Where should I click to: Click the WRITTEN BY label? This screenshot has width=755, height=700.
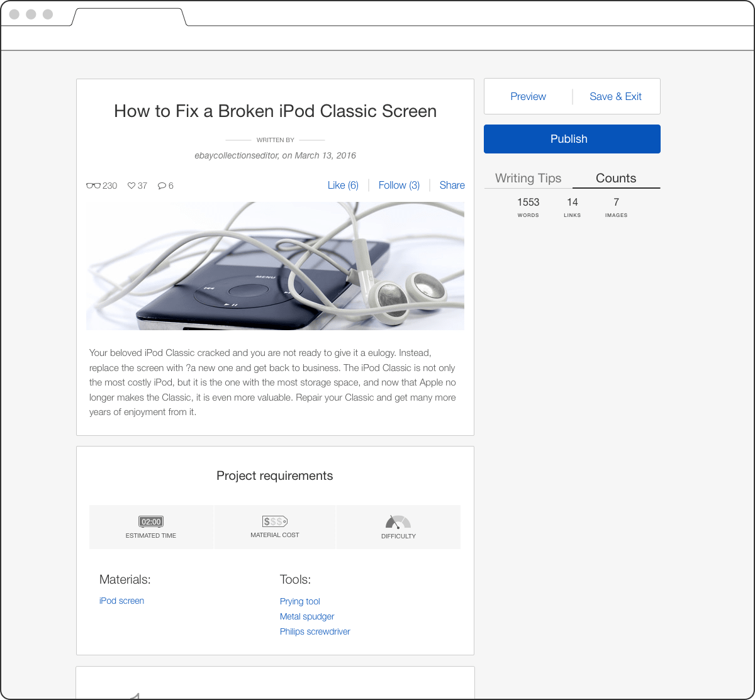coord(275,140)
